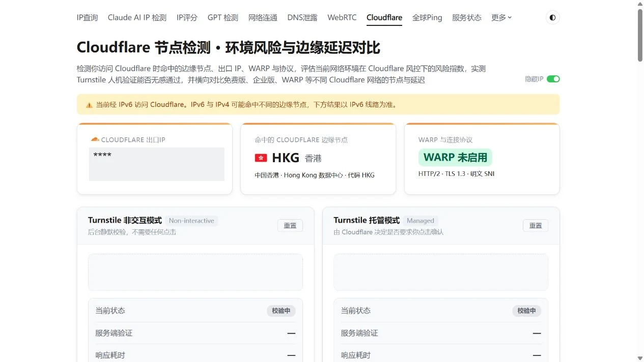Image resolution: width=644 pixels, height=362 pixels.
Task: Click the warning triangle icon in IPv6 banner
Action: [89, 105]
